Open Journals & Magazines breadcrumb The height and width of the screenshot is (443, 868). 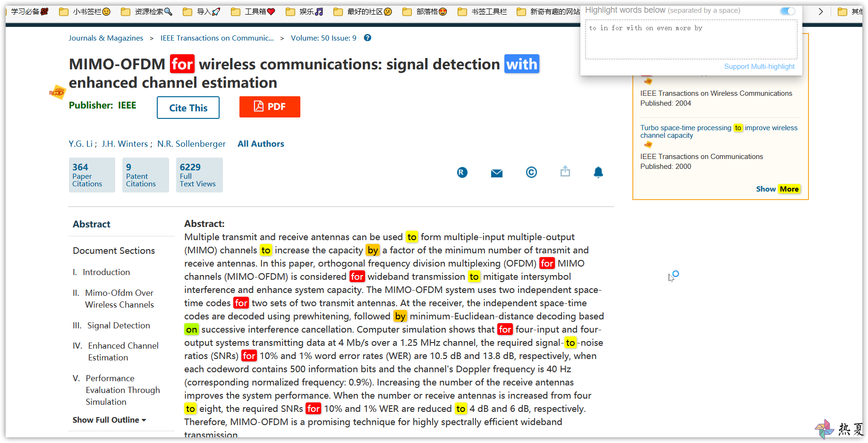pos(106,38)
